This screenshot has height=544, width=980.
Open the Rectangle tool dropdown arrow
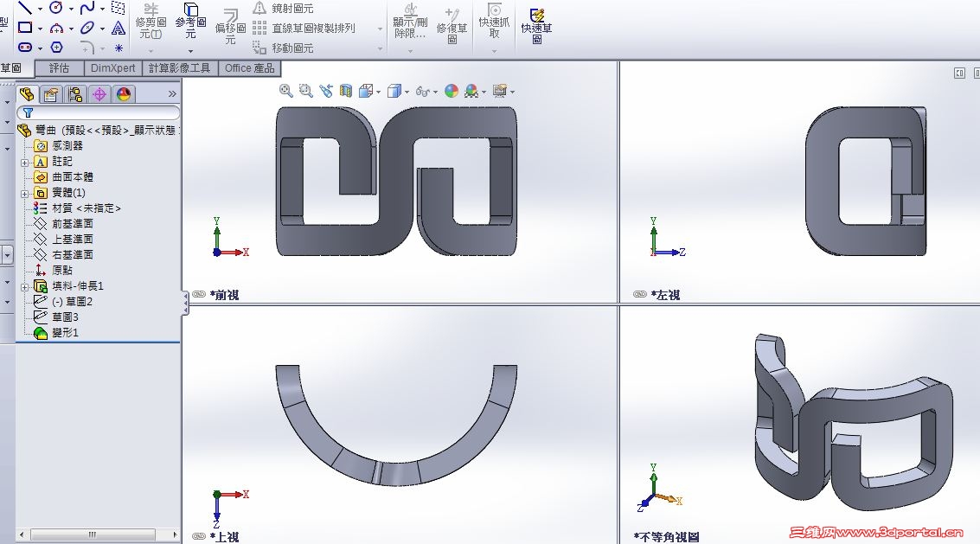pyautogui.click(x=40, y=29)
